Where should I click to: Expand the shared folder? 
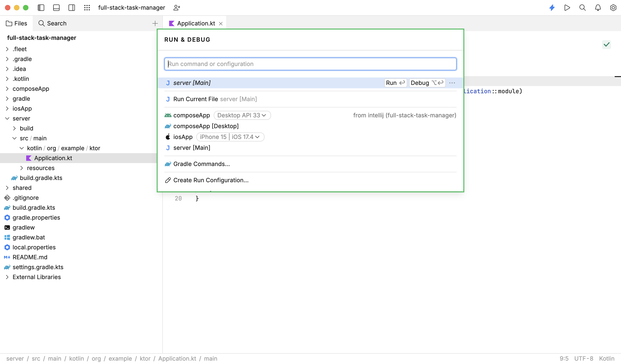(x=7, y=188)
